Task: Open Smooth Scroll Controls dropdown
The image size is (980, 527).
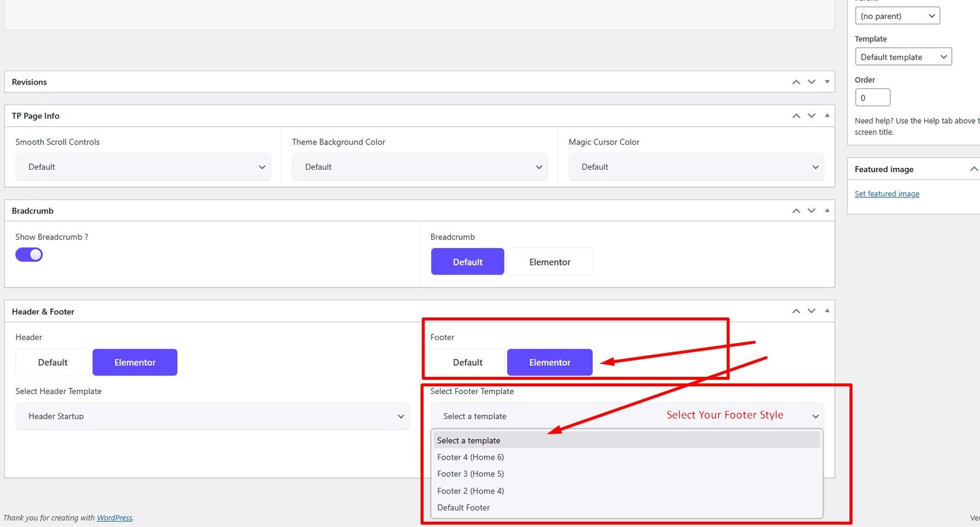Action: pyautogui.click(x=143, y=167)
